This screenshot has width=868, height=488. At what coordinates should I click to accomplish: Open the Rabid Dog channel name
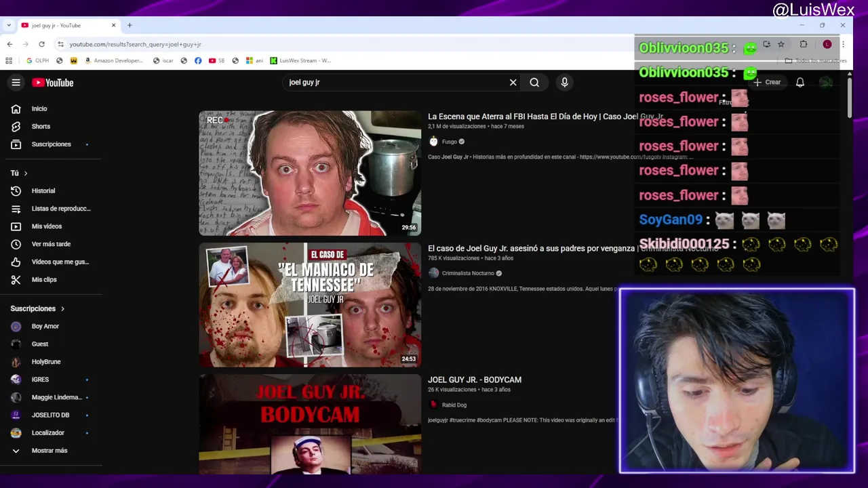454,405
